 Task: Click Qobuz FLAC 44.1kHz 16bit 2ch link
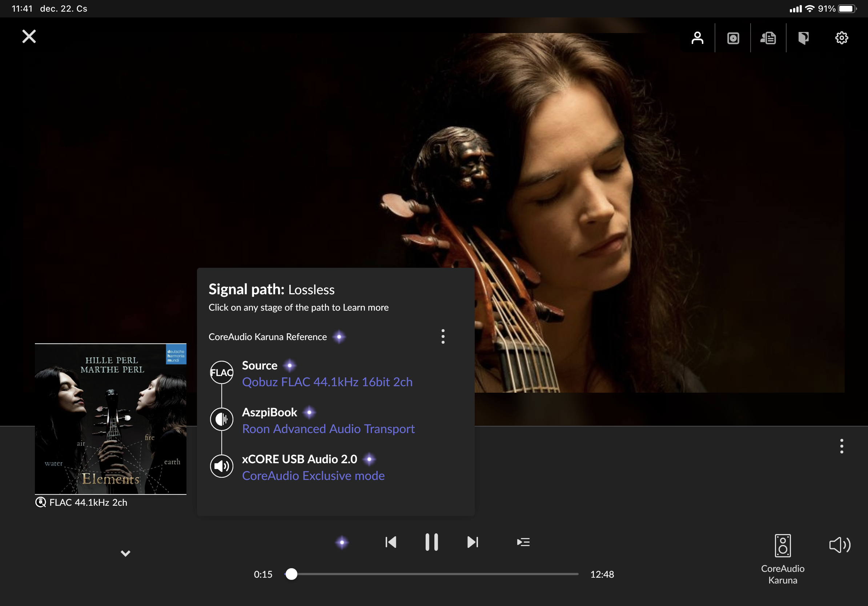point(327,382)
